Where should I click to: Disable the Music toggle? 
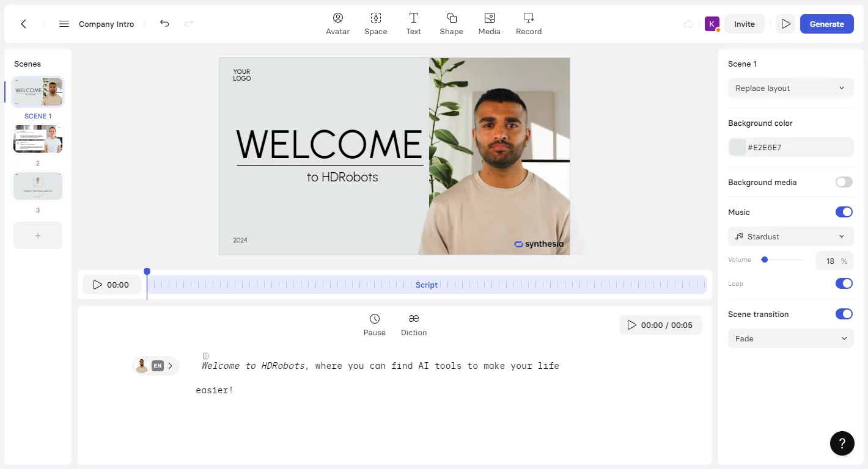(x=844, y=212)
